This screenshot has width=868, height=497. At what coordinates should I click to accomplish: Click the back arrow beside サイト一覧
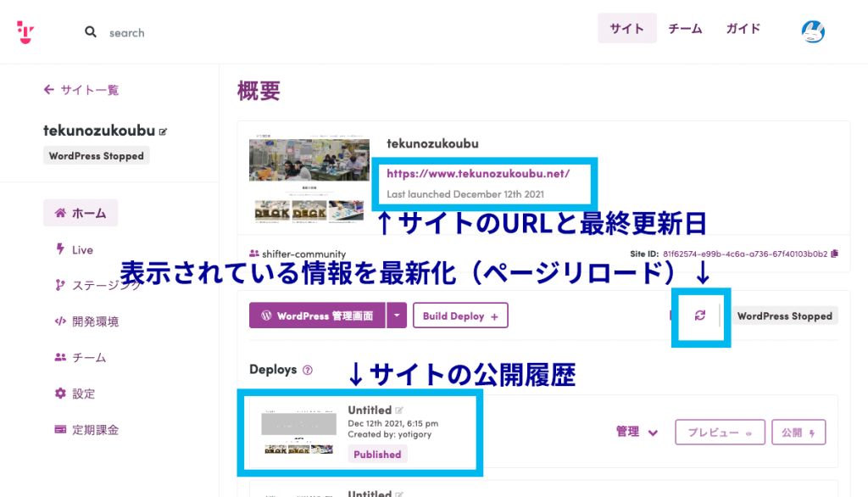(48, 90)
